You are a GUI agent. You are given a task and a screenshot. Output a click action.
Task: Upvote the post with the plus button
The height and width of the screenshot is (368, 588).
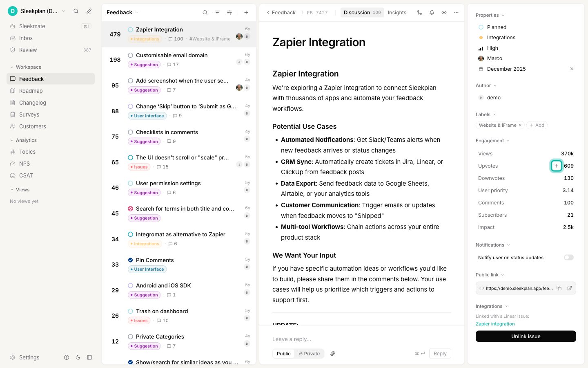coord(557,166)
